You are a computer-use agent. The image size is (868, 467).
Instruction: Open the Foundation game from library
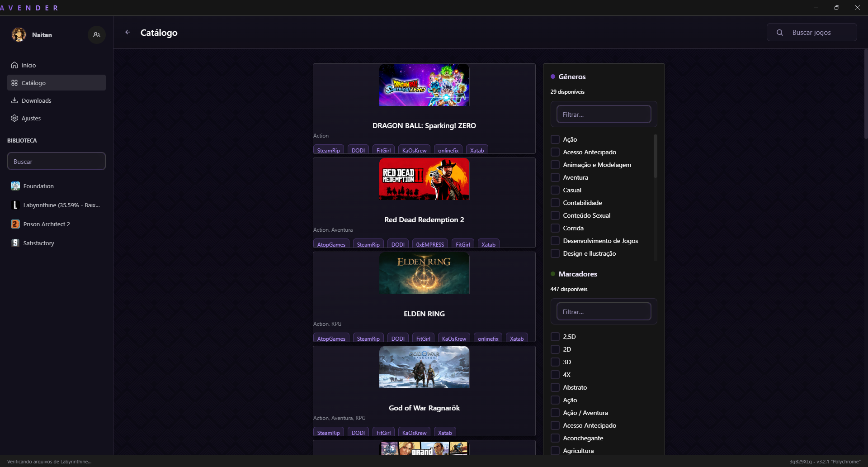pos(38,186)
